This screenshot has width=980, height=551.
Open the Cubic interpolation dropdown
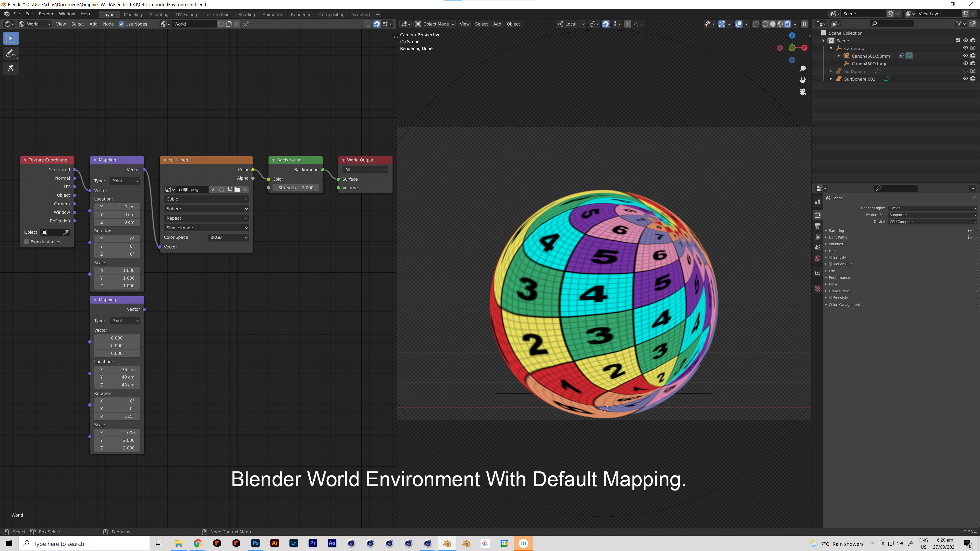tap(206, 199)
